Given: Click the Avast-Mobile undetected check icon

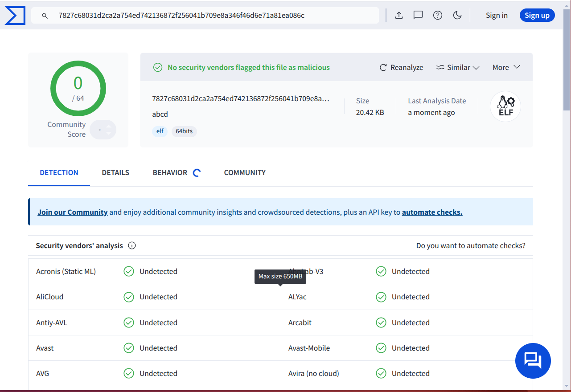Looking at the screenshot, I should tap(381, 348).
